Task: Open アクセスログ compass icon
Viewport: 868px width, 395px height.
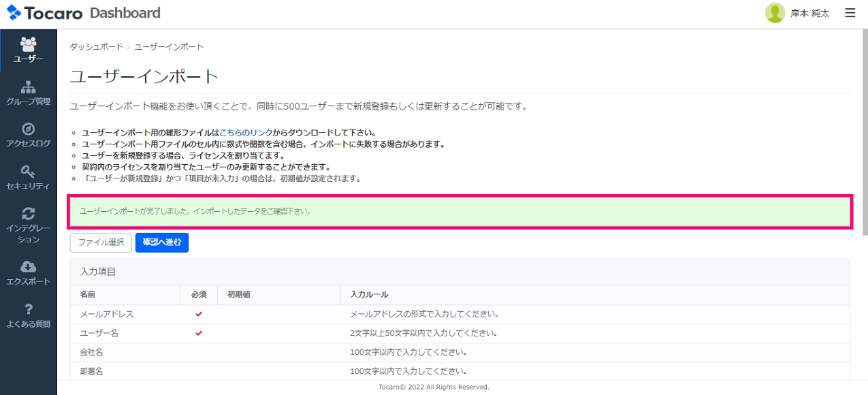Action: click(29, 129)
